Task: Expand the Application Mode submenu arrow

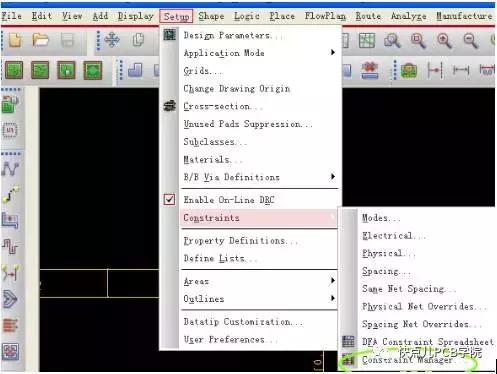Action: [332, 52]
